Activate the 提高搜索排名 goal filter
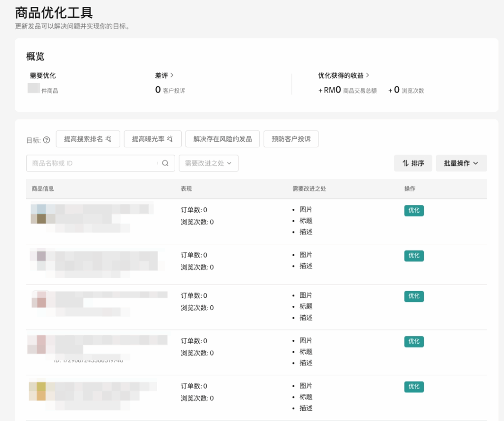Screen dimensions: 504x421 (x=88, y=139)
